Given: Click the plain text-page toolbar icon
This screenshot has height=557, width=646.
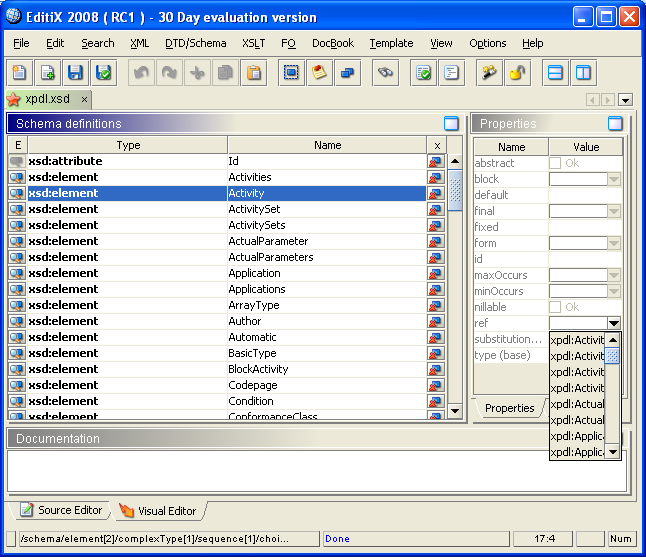Looking at the screenshot, I should click(452, 73).
